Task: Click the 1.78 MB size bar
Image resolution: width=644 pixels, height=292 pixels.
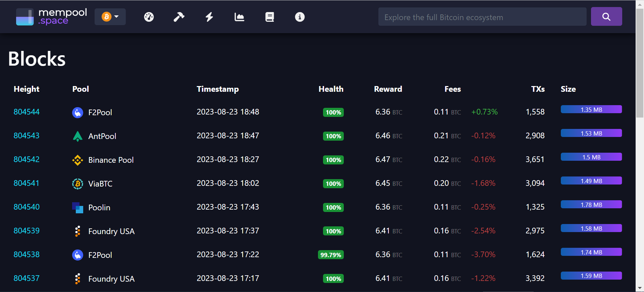Action: (x=591, y=205)
